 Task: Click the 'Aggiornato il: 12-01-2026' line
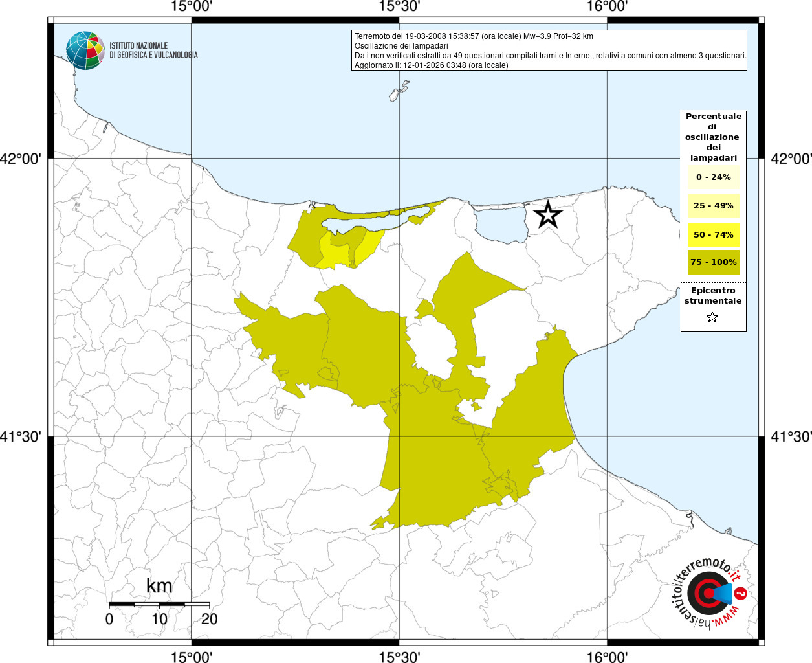point(432,65)
